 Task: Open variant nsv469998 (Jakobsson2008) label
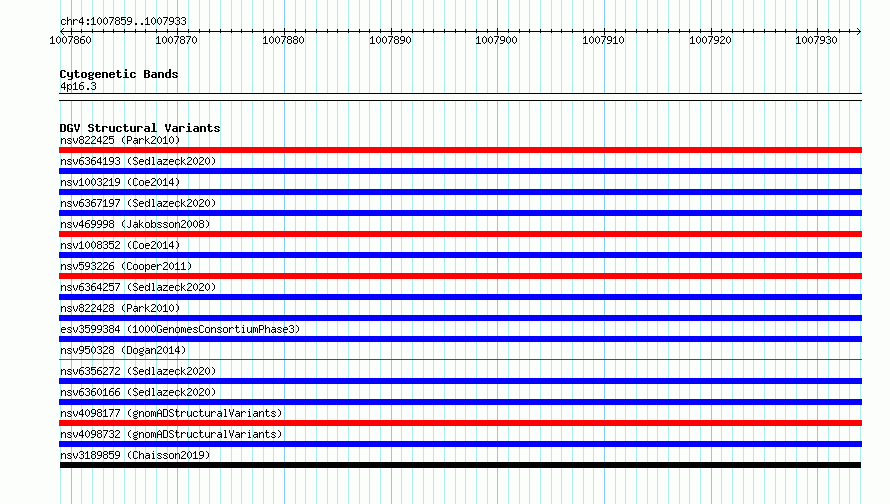pyautogui.click(x=135, y=224)
